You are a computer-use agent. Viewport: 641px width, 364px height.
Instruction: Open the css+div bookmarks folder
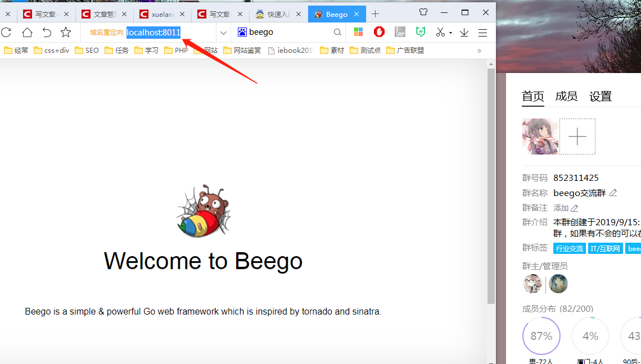point(52,50)
